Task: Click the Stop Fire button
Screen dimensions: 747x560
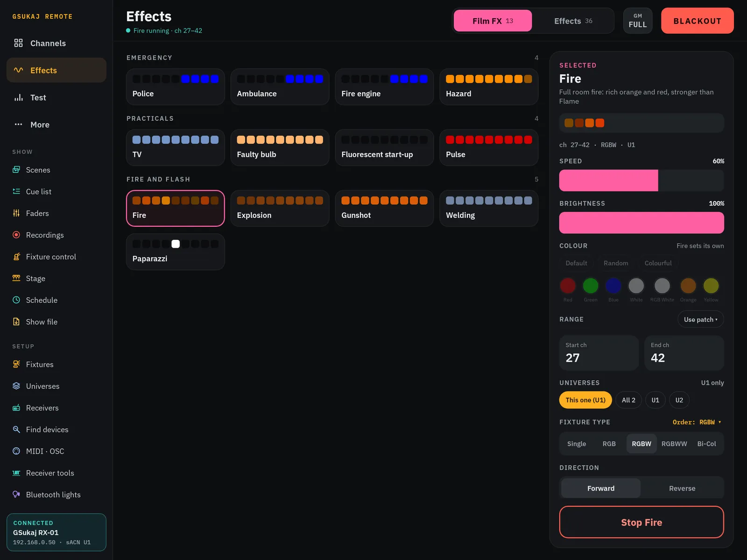Action: pos(641,522)
